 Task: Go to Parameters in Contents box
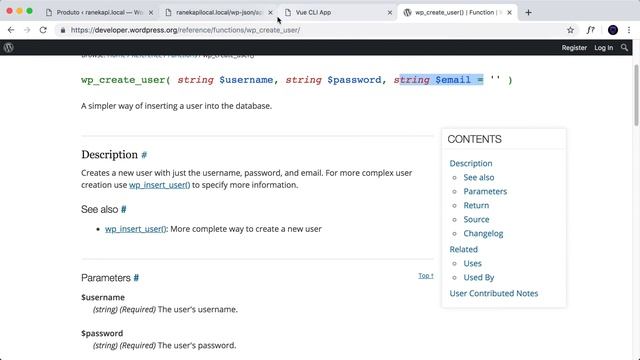tap(485, 191)
